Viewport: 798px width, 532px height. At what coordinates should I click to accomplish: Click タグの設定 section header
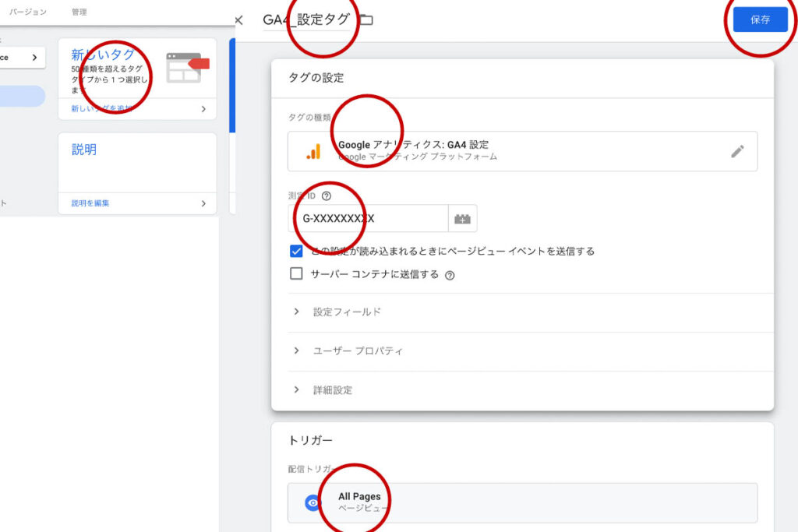pos(316,78)
